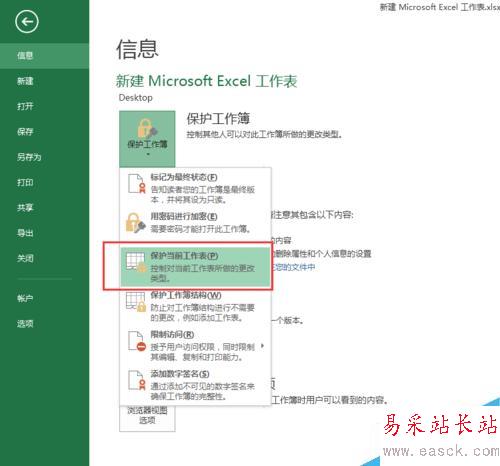Choose 用密码进行加密(E) menu entry
Screen dimensions: 500x466
195,223
